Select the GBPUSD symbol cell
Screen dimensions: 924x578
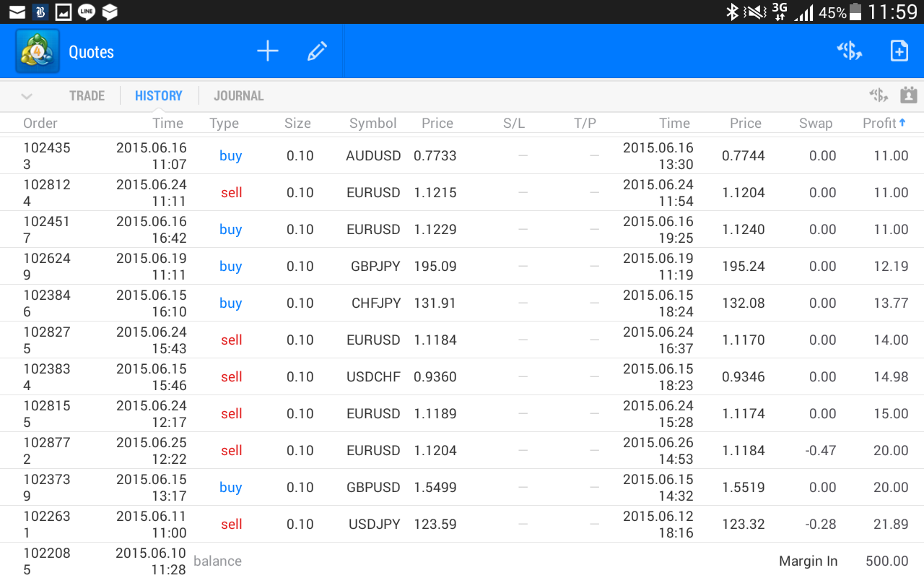(x=374, y=487)
